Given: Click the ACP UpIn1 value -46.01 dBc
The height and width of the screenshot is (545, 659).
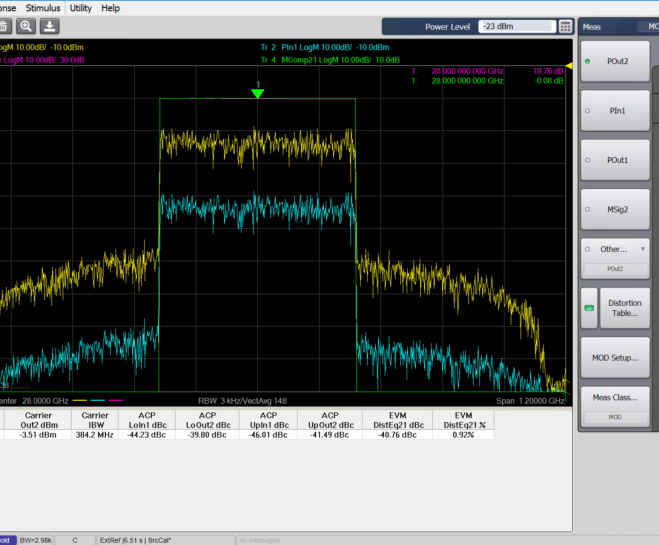Looking at the screenshot, I should coord(268,435).
